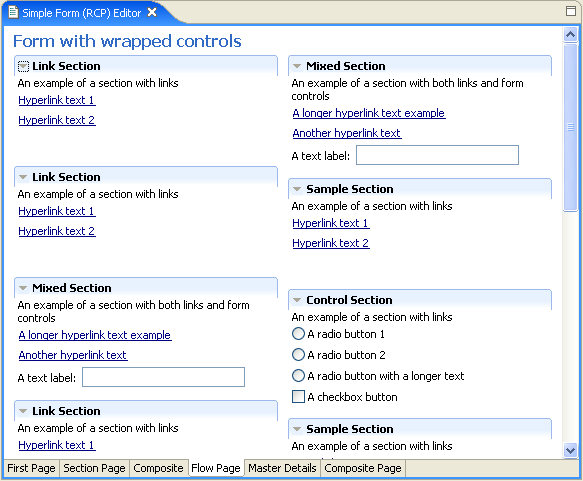Collapse the top-right Mixed Section
583x481 pixels.
[297, 66]
